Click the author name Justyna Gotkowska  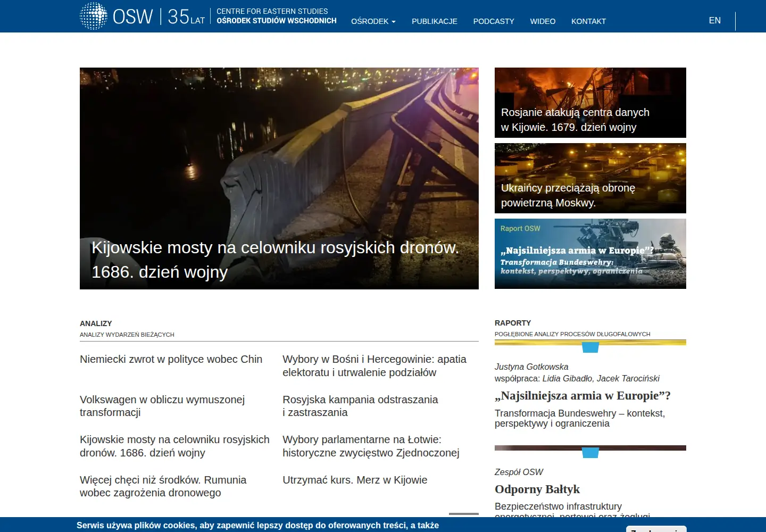[531, 367]
